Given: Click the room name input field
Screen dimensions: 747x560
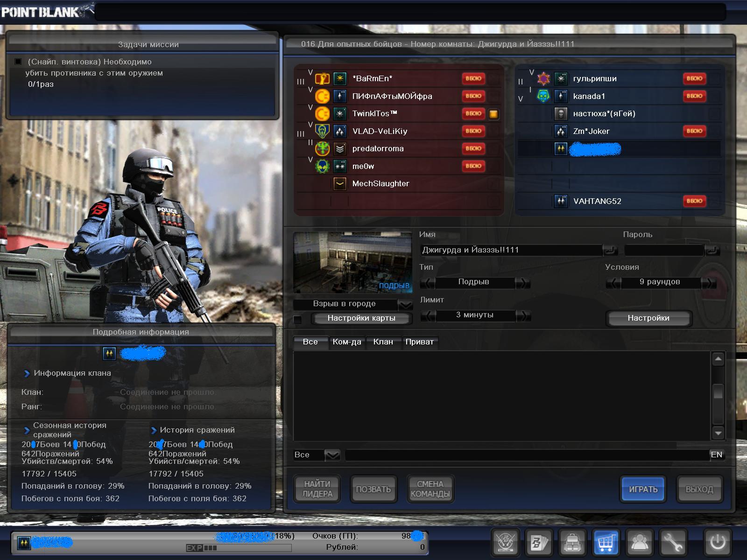Looking at the screenshot, I should point(510,250).
